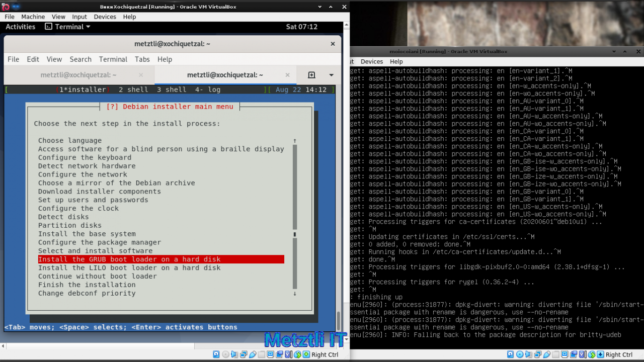This screenshot has height=362, width=644.
Task: Click USB icon in mojocojani status bar
Action: point(547,354)
